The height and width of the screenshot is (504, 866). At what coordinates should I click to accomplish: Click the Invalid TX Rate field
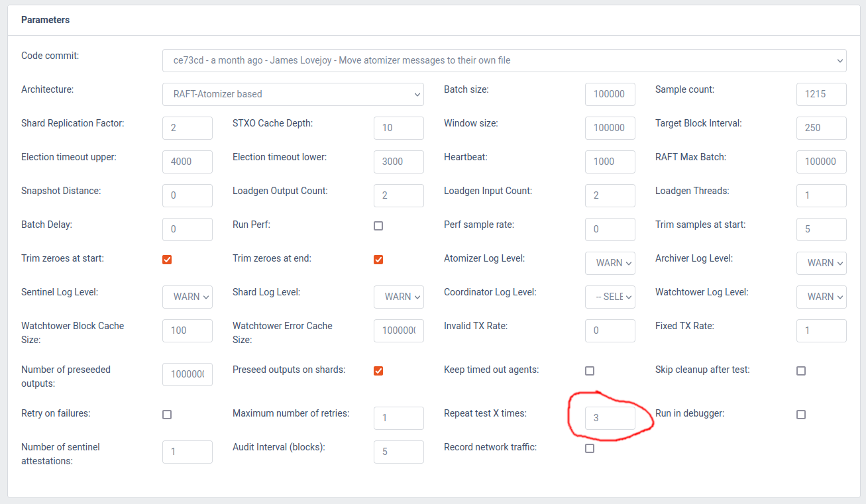pyautogui.click(x=610, y=330)
